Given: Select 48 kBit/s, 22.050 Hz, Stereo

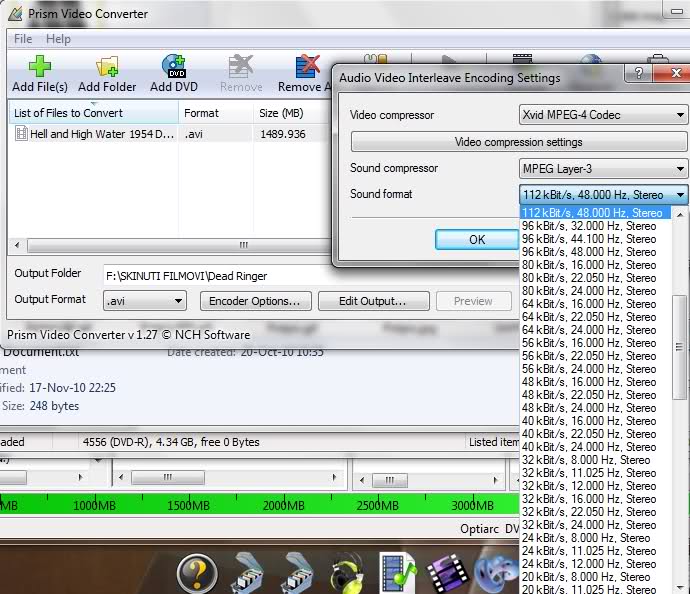Looking at the screenshot, I should pyautogui.click(x=595, y=395).
